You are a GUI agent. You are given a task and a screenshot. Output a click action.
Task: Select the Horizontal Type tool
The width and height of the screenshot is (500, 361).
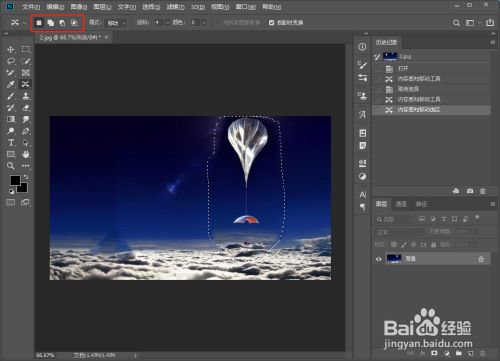pyautogui.click(x=11, y=143)
